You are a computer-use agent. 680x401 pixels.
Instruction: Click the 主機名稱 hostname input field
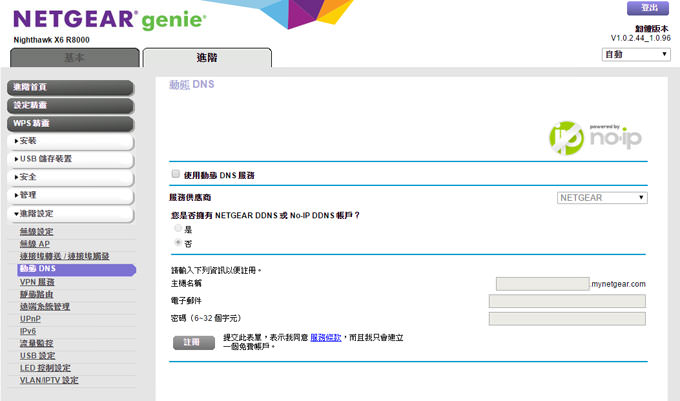coord(543,284)
